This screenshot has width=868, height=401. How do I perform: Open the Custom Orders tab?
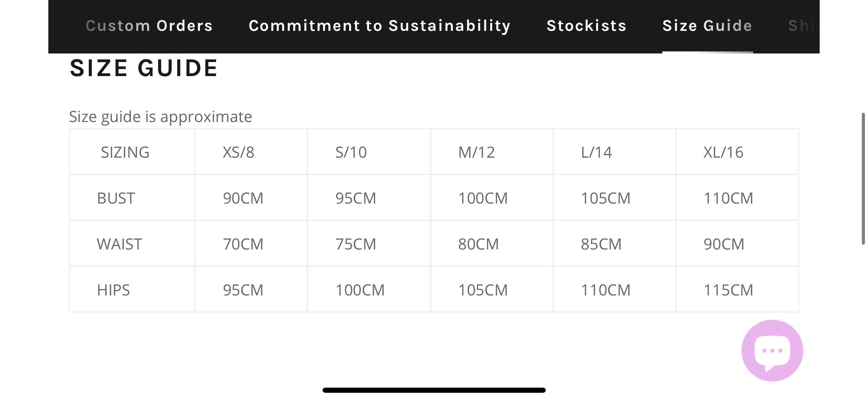click(x=149, y=26)
